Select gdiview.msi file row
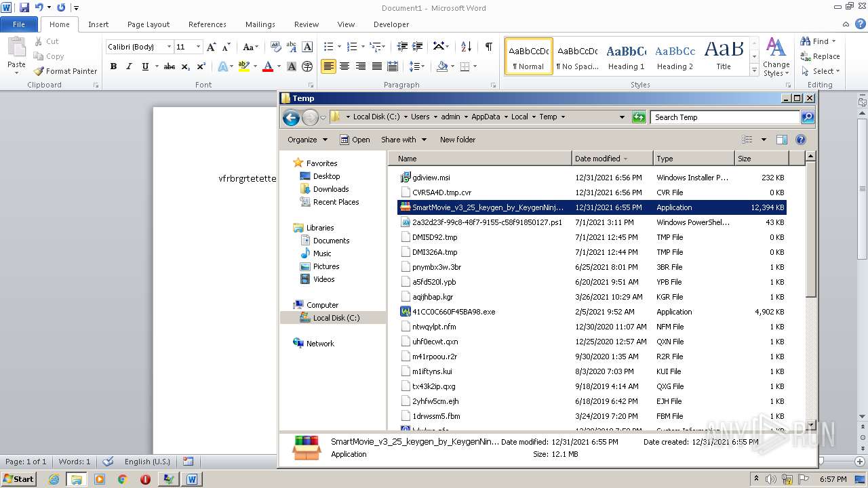This screenshot has height=488, width=868. [x=591, y=178]
